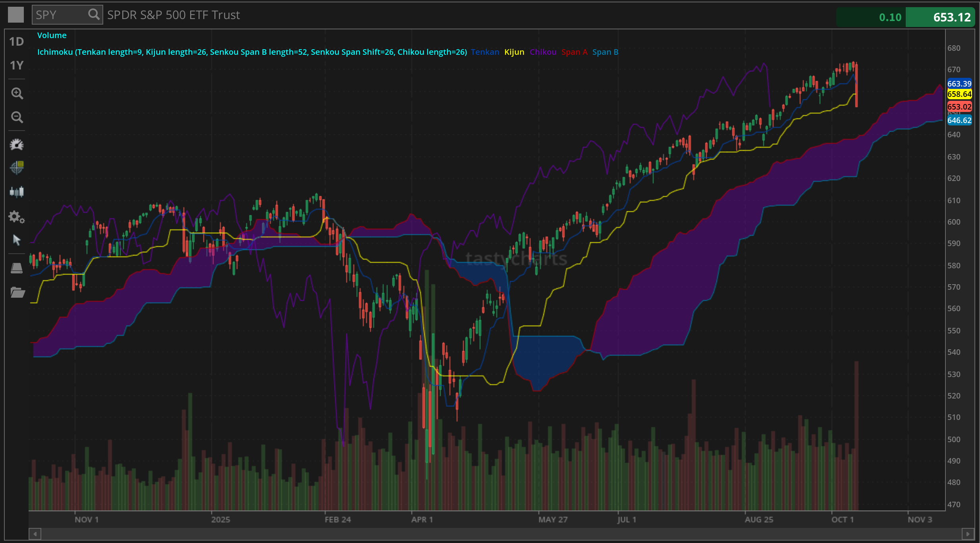Image resolution: width=980 pixels, height=543 pixels.
Task: Select the crosshair data box tool
Action: pyautogui.click(x=17, y=168)
